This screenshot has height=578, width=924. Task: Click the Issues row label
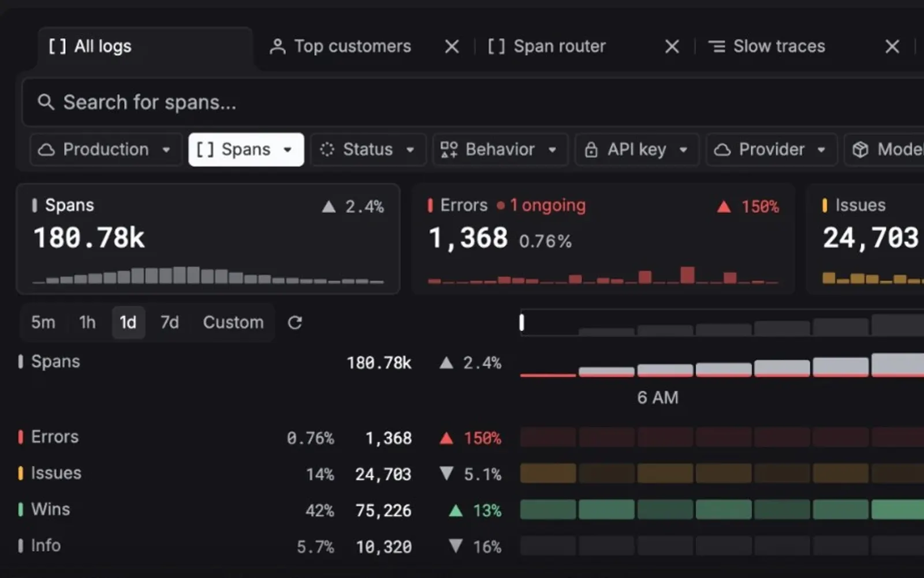[x=56, y=473]
